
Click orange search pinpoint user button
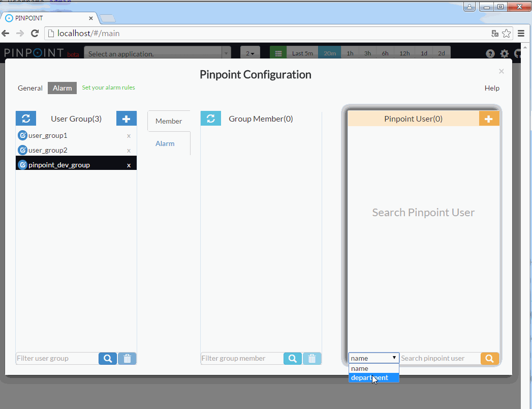489,359
